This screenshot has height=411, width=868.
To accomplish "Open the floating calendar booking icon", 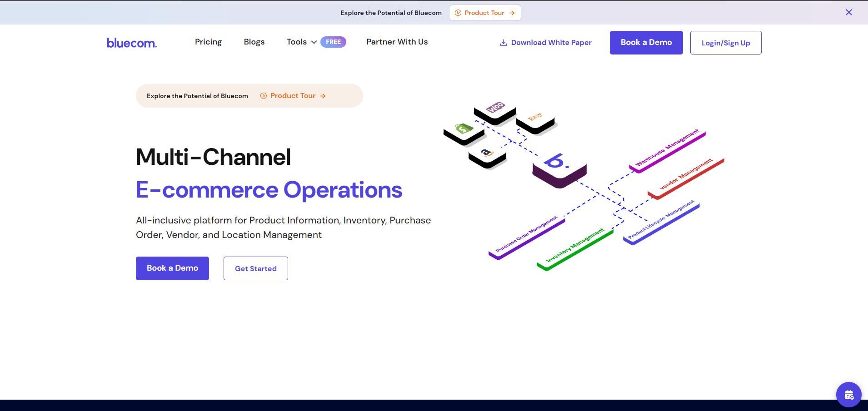I will [848, 394].
